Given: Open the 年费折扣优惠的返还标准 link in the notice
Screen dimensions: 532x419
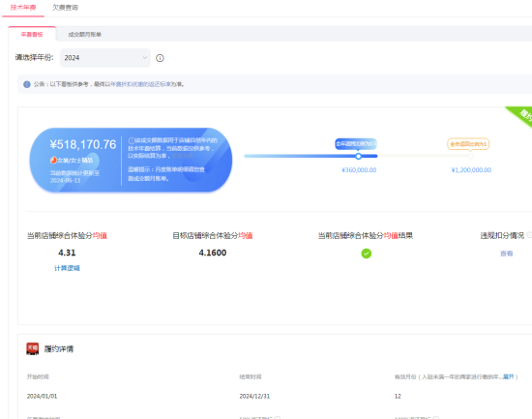Looking at the screenshot, I should click(x=141, y=84).
